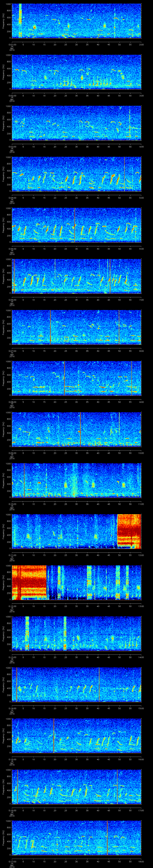Screen dimensions: 153x868
Task: Click the '2:00' end time label
Action: (x=141, y=44)
